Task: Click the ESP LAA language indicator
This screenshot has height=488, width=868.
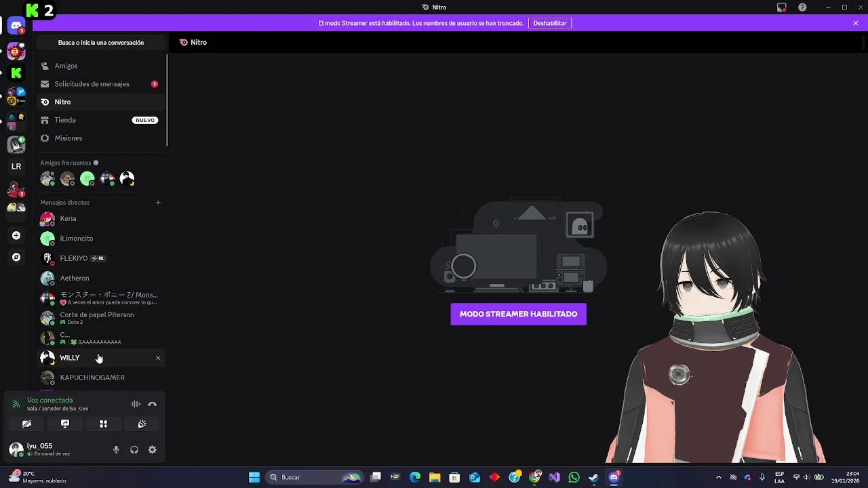Action: [780, 477]
